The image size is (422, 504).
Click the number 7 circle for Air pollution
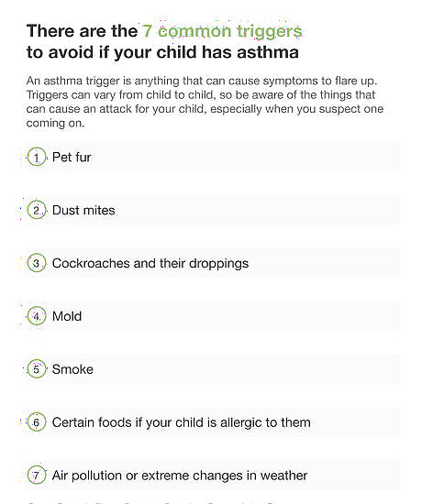tap(37, 475)
